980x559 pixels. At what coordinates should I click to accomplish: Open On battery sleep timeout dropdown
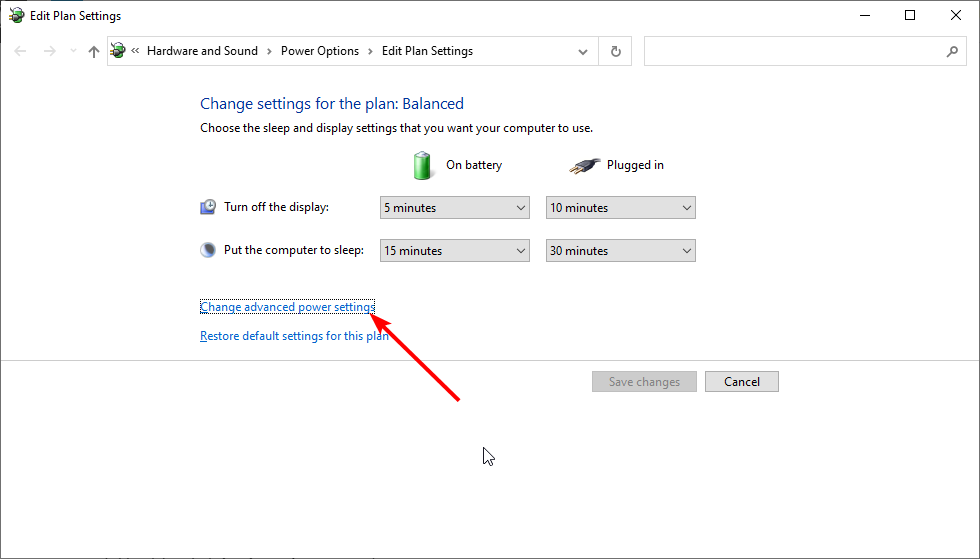pyautogui.click(x=455, y=251)
